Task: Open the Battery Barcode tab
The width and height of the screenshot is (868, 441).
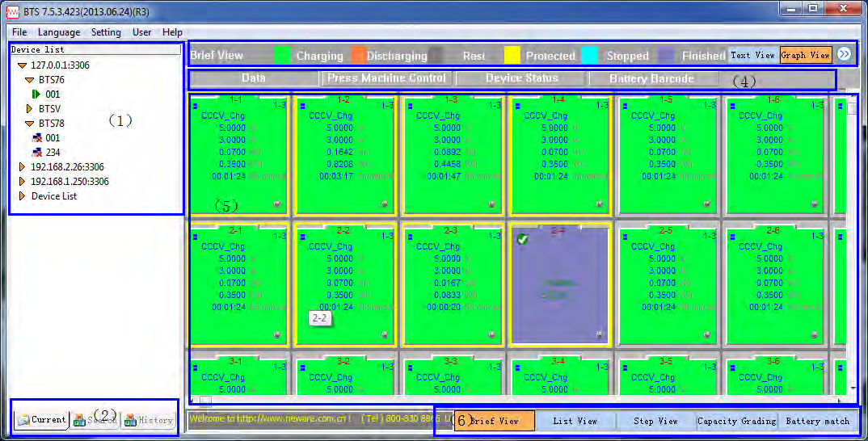Action: tap(652, 78)
